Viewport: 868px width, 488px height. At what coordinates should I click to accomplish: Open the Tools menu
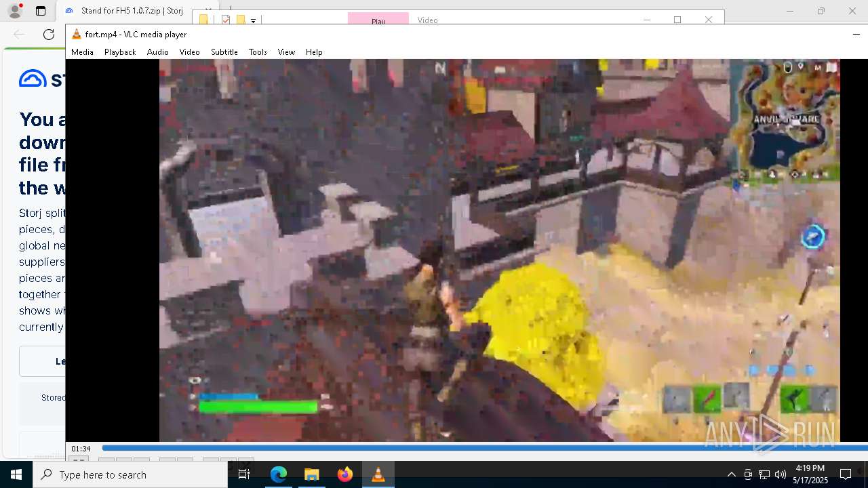click(258, 52)
